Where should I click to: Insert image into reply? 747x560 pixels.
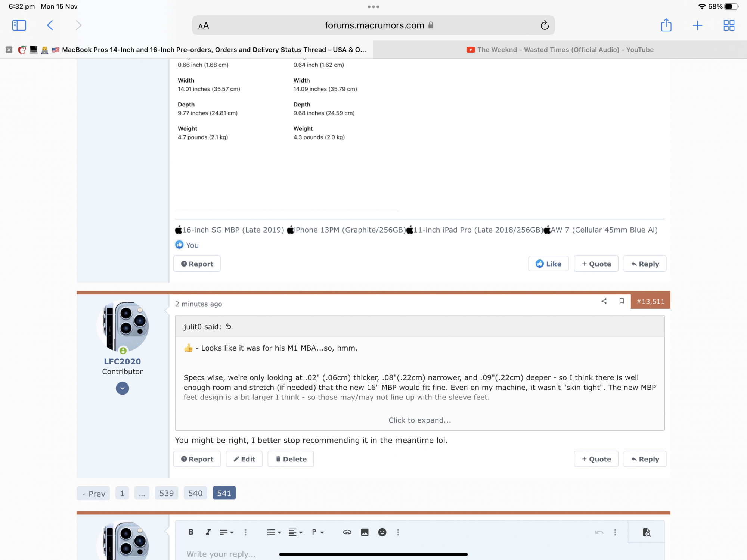(365, 532)
